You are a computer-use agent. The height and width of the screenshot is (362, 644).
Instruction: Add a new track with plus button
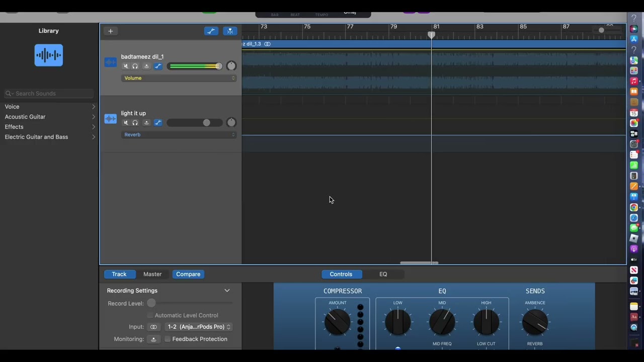111,31
